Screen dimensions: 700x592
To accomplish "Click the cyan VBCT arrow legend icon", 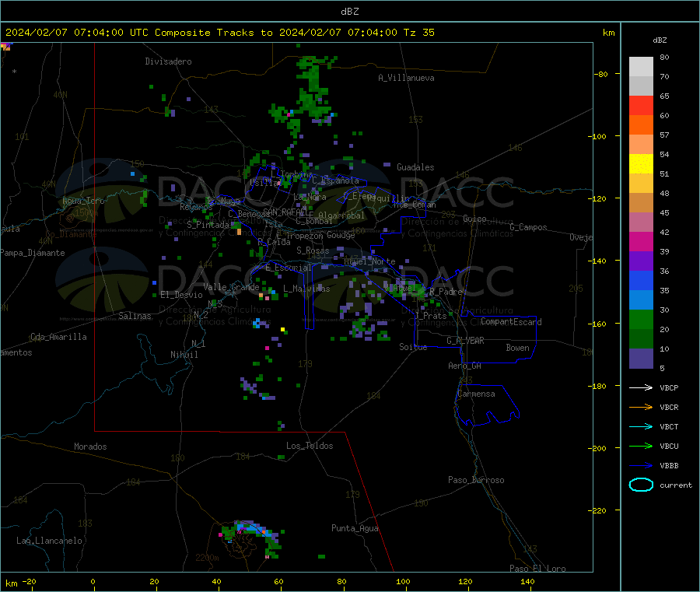I will click(x=641, y=427).
